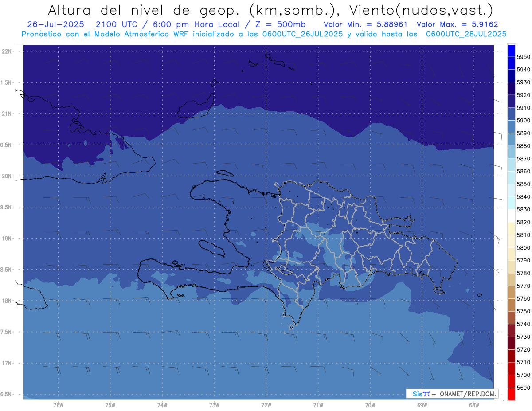Click the legend value 5820
Screen dimensions: 532x411
[524, 222]
